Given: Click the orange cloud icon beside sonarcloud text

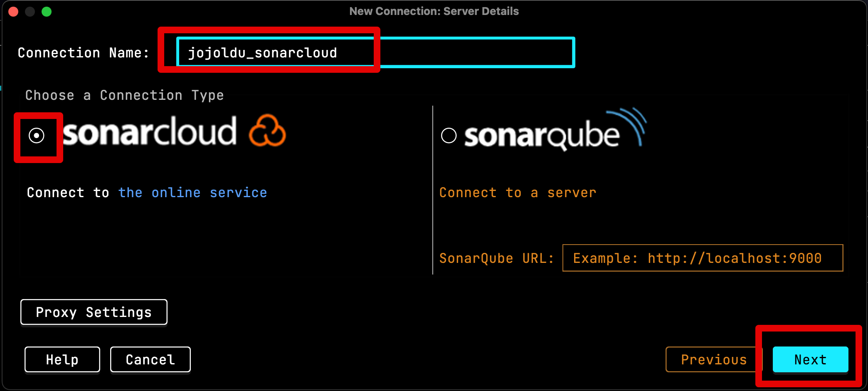Looking at the screenshot, I should pyautogui.click(x=267, y=130).
